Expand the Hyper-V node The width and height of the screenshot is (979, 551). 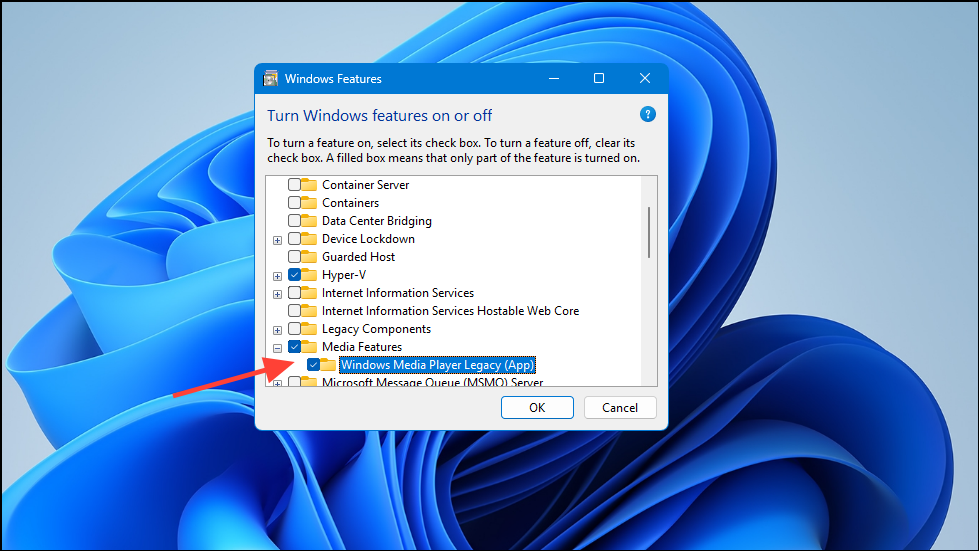pos(277,276)
